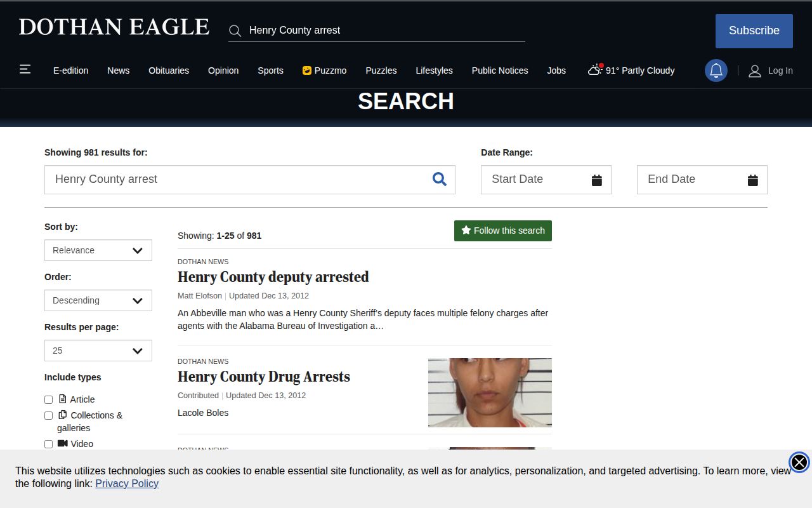The image size is (812, 508).
Task: Go to the Lifestyles section
Action: [435, 70]
